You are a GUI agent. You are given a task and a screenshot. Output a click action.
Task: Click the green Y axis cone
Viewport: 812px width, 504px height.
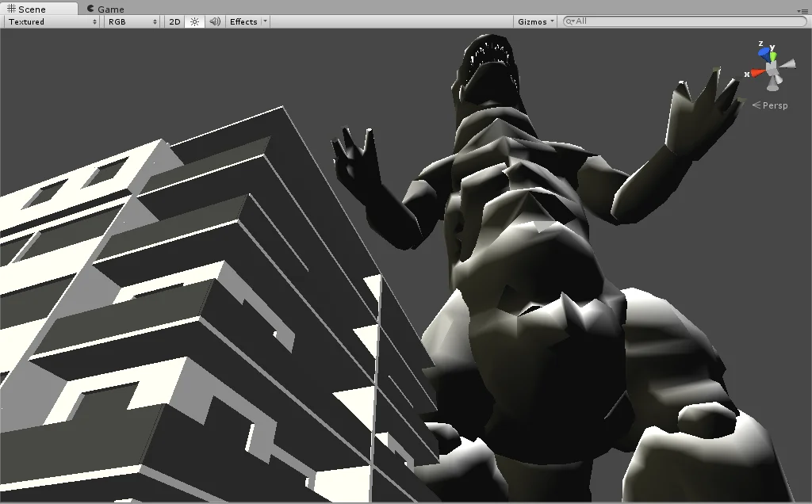(772, 55)
